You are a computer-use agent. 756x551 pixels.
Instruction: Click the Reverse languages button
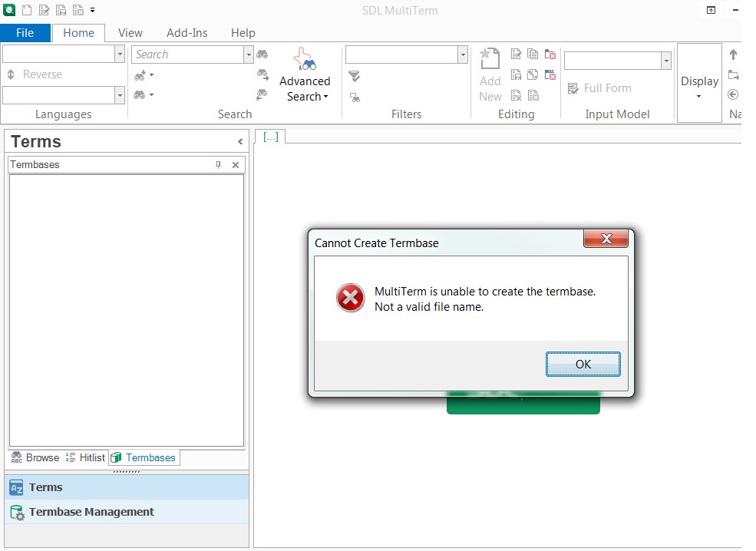click(35, 74)
